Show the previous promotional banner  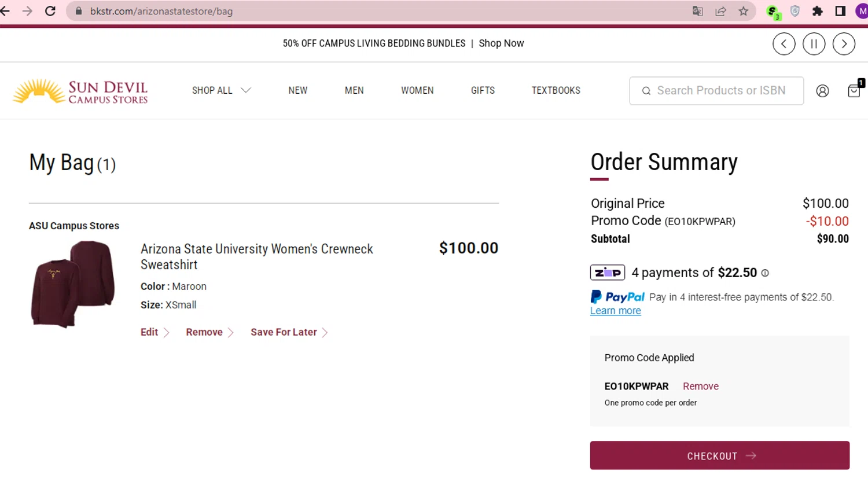pyautogui.click(x=784, y=44)
